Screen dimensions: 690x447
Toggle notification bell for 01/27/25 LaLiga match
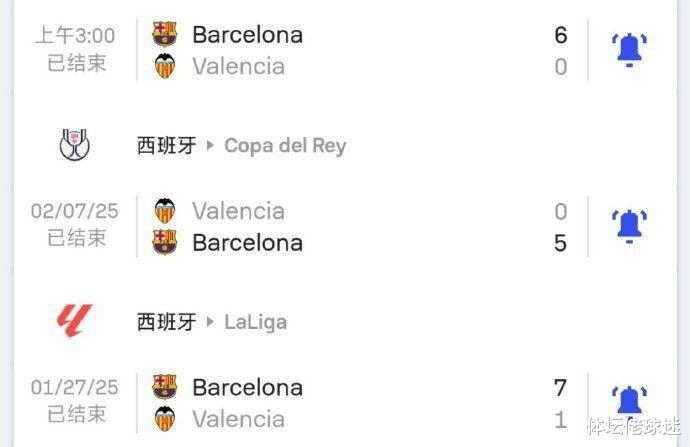click(629, 400)
